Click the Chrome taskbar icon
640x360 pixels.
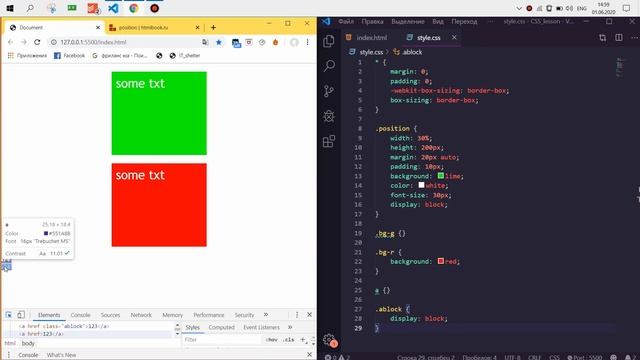pos(133,8)
